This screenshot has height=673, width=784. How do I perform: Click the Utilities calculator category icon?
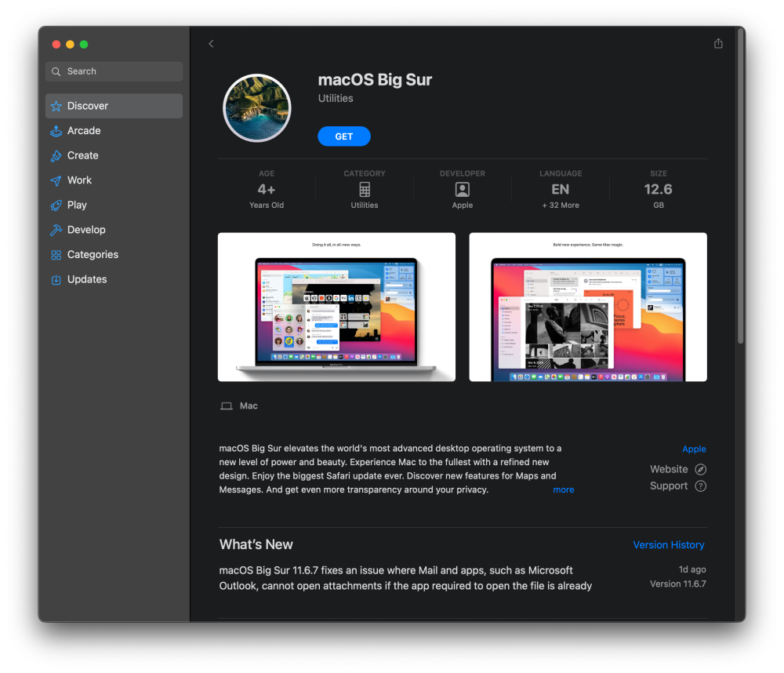coord(365,190)
